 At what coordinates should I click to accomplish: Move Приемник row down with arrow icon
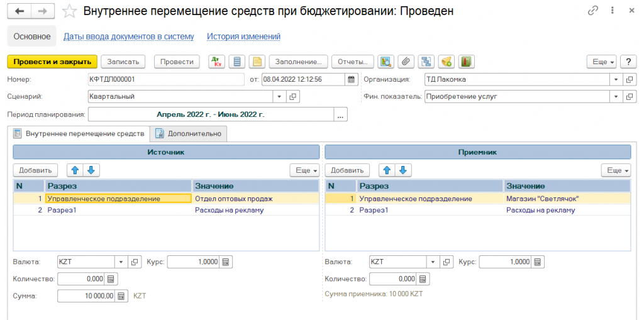tap(402, 170)
